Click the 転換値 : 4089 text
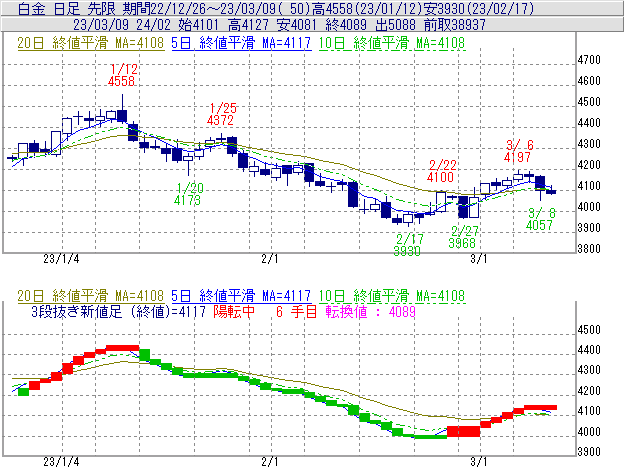The width and height of the screenshot is (624, 475). [x=370, y=311]
